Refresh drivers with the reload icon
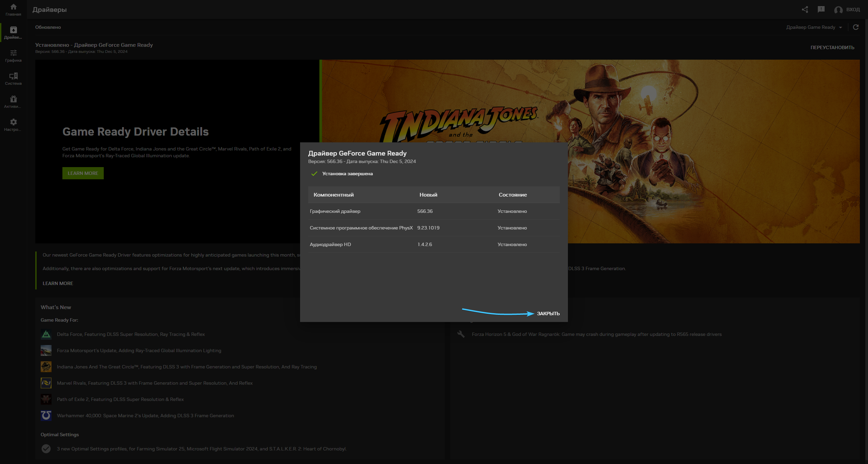868x464 pixels. pyautogui.click(x=856, y=27)
